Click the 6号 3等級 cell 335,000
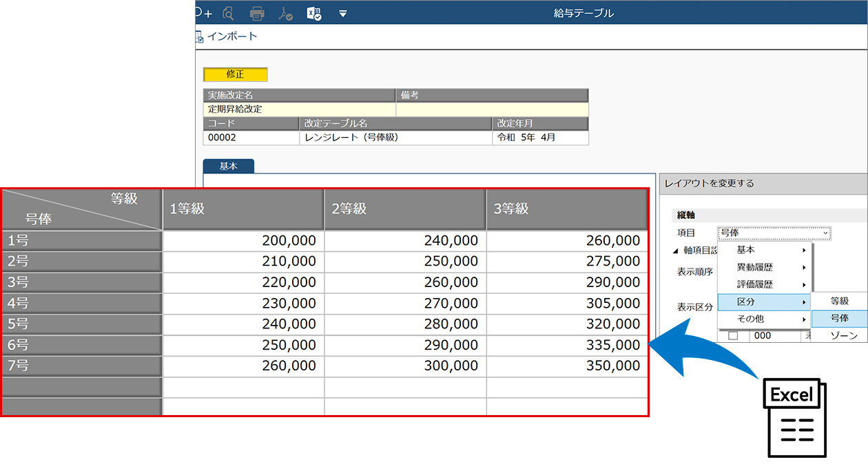The height and width of the screenshot is (475, 868). click(x=567, y=345)
